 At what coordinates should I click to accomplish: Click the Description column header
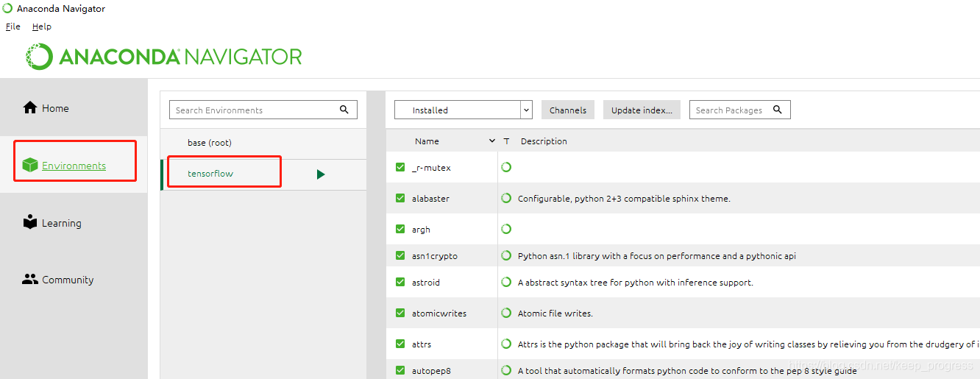pos(544,141)
